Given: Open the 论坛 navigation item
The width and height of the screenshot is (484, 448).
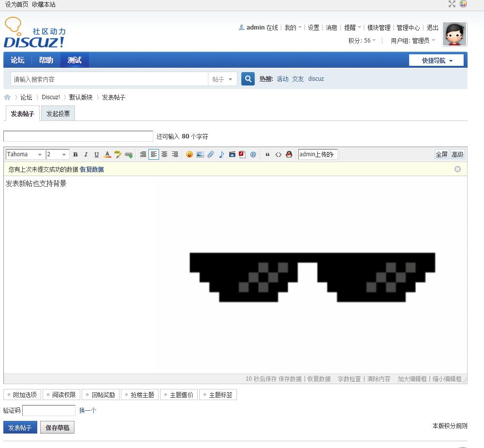Looking at the screenshot, I should tap(17, 60).
